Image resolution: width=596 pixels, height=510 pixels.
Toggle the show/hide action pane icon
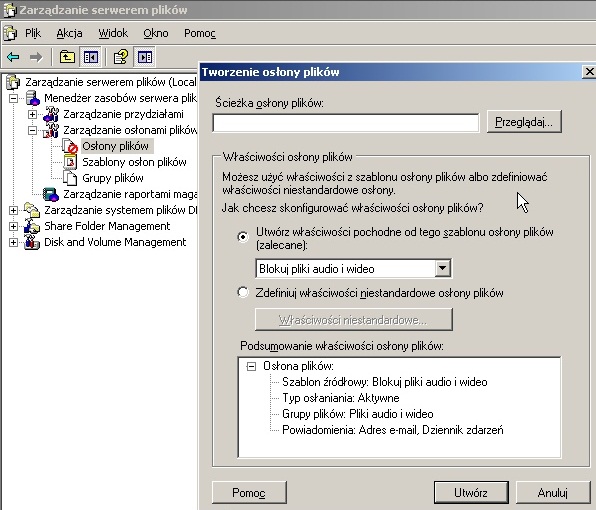point(145,57)
